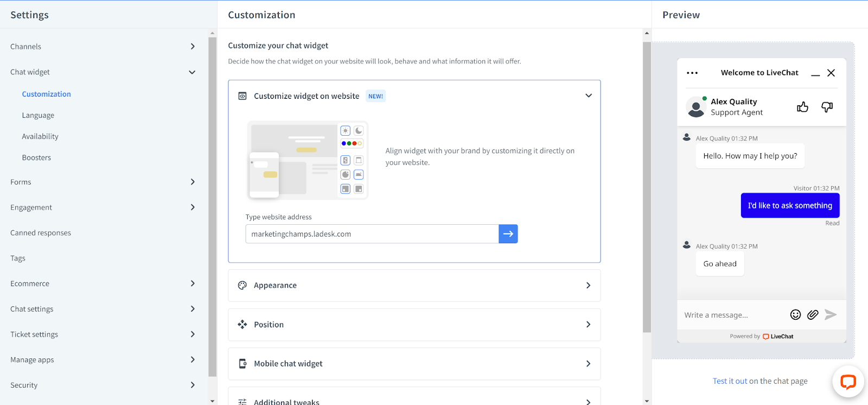Open the three-dot chat options menu
This screenshot has height=405, width=868.
(692, 73)
